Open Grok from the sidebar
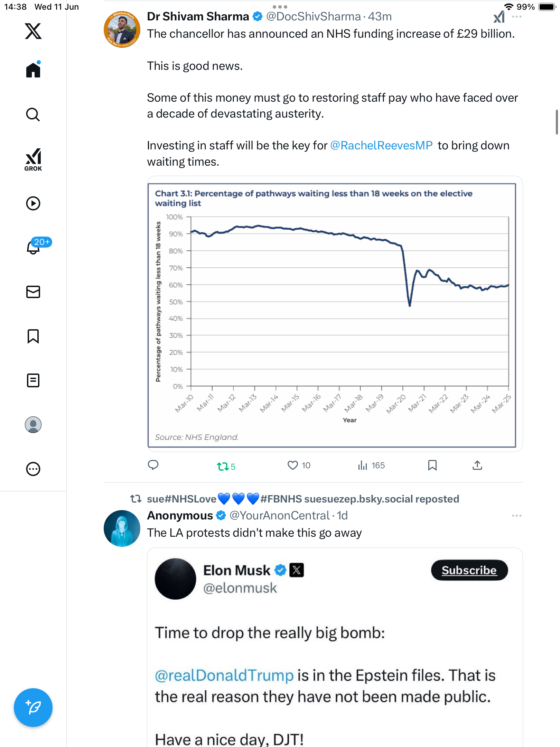560x747 pixels. (x=33, y=160)
